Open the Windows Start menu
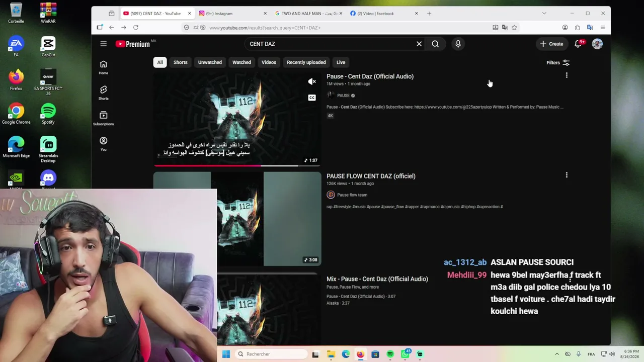The height and width of the screenshot is (362, 644). [226, 354]
